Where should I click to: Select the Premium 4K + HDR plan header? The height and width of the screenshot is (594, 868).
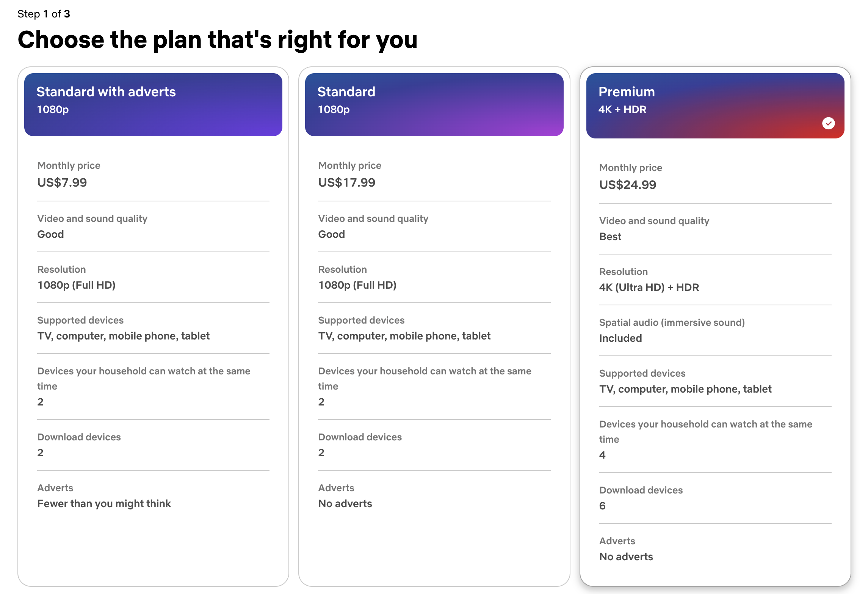click(715, 105)
